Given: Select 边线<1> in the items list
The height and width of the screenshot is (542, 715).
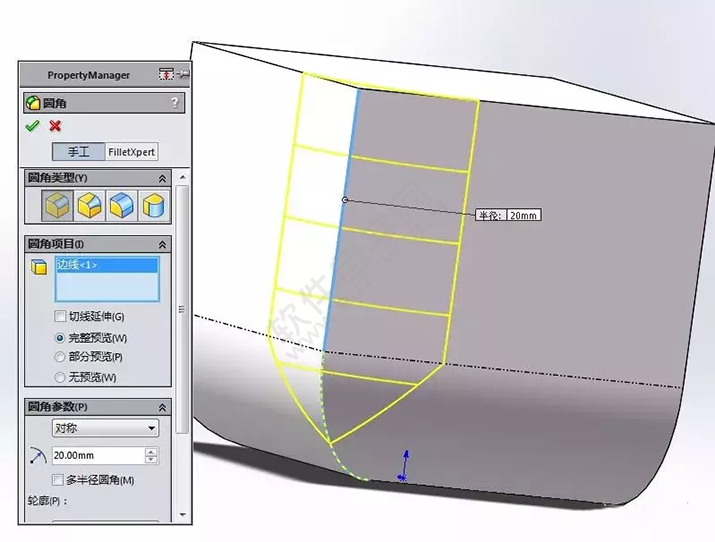Looking at the screenshot, I should (x=107, y=265).
